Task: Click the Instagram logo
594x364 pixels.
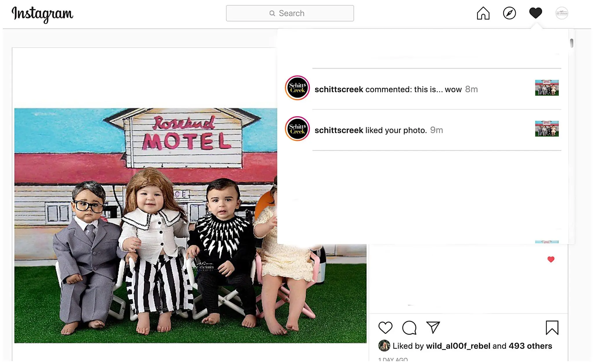Action: [42, 14]
